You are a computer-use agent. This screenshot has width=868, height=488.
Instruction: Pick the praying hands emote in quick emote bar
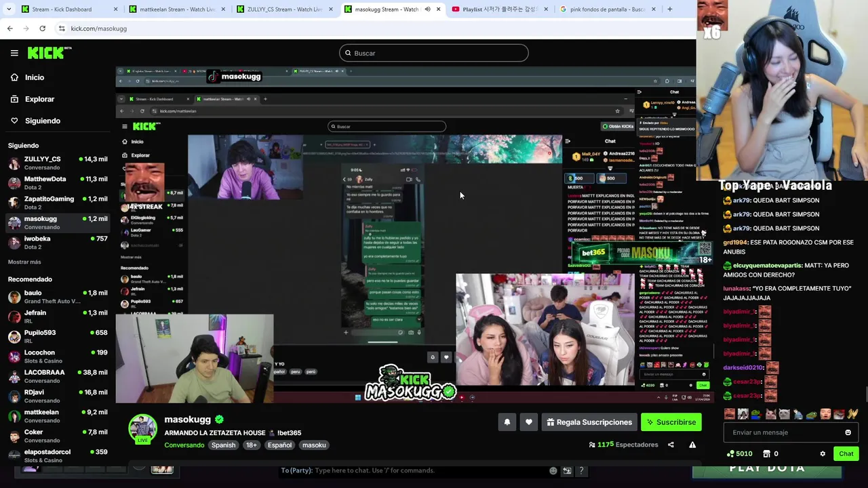(852, 413)
